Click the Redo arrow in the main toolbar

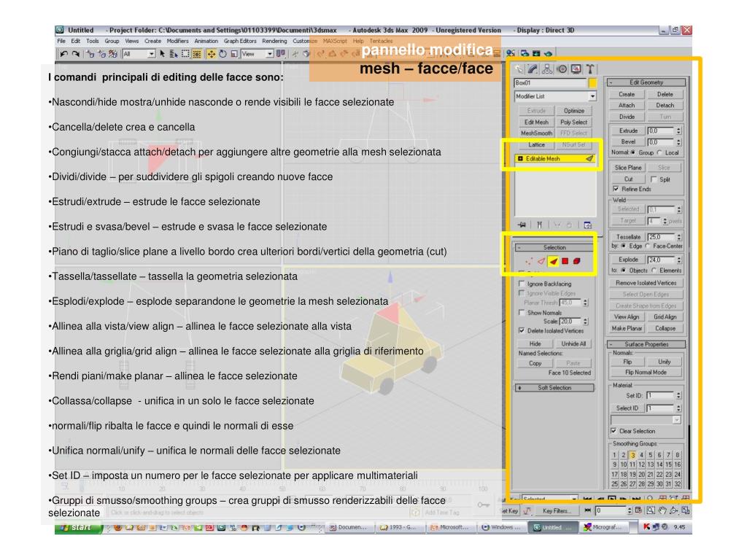pos(76,54)
